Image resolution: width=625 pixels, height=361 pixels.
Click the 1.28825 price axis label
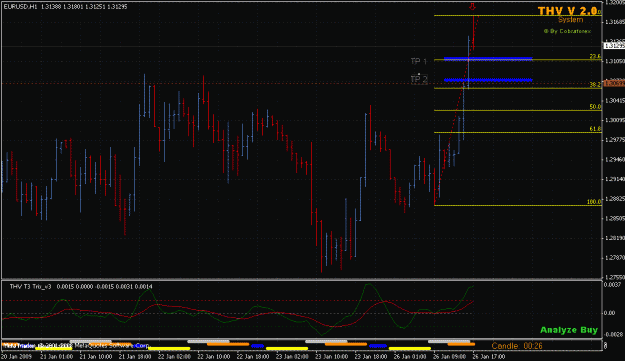[x=614, y=199]
